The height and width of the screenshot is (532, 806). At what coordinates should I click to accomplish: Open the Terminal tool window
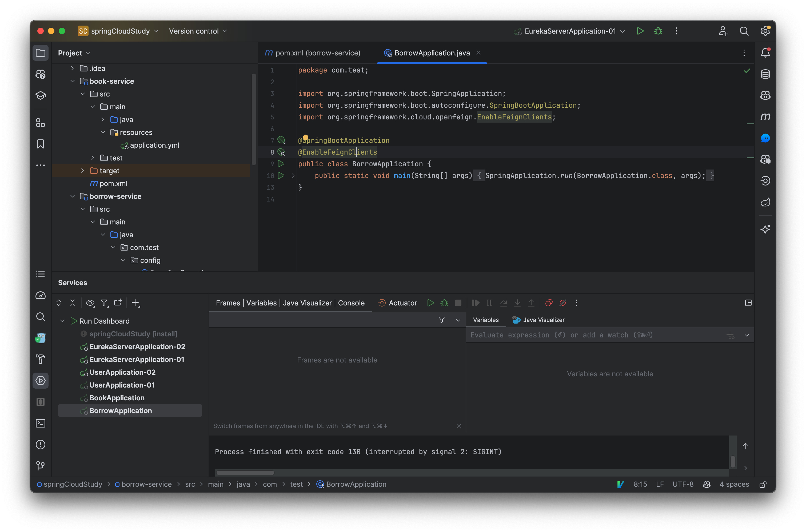(40, 423)
